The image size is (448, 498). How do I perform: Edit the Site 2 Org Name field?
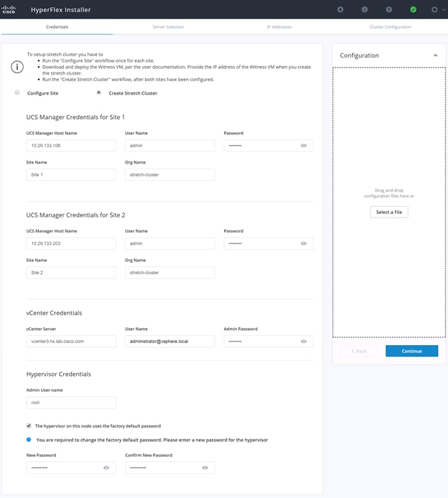tap(170, 273)
